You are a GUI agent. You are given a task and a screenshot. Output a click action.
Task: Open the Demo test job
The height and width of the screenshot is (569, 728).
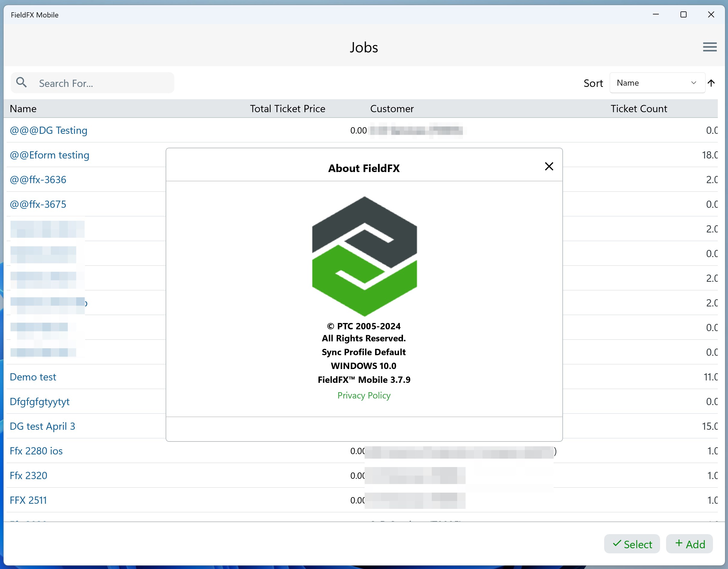(x=33, y=377)
